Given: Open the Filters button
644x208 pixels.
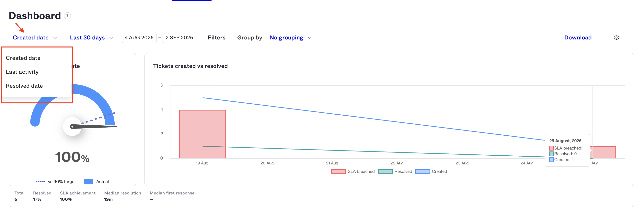Looking at the screenshot, I should tap(216, 38).
